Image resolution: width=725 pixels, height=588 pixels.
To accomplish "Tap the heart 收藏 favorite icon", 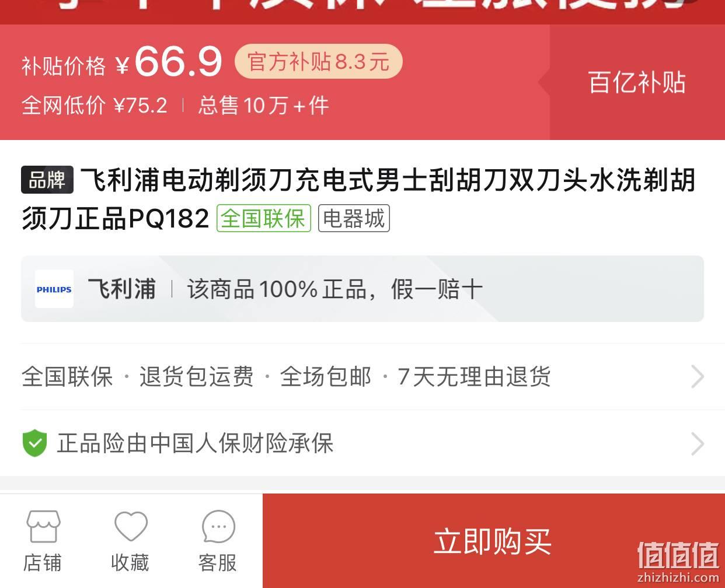I will 131,527.
